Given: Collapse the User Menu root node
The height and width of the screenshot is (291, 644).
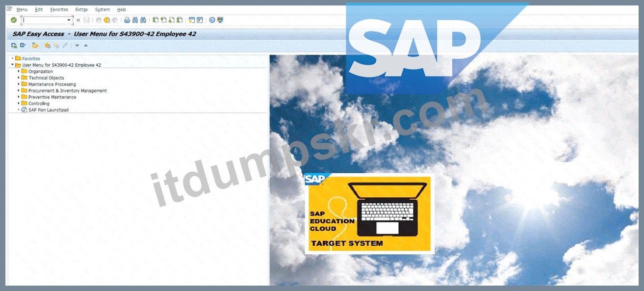Looking at the screenshot, I should (12, 64).
